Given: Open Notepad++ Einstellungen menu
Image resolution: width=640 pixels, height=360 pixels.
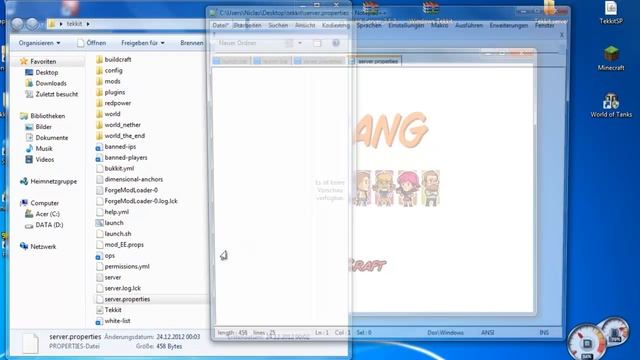Looking at the screenshot, I should (x=406, y=25).
